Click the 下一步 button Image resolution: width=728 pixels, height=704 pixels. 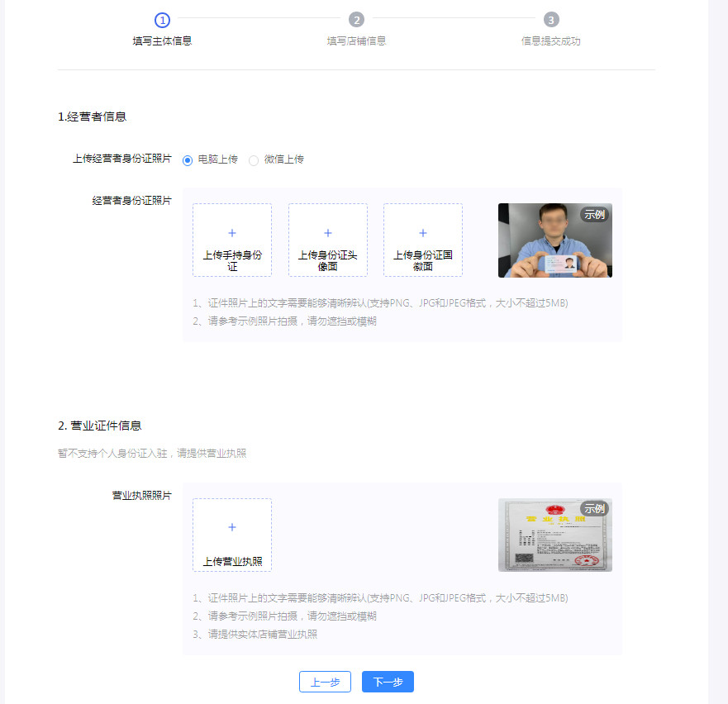tap(387, 682)
